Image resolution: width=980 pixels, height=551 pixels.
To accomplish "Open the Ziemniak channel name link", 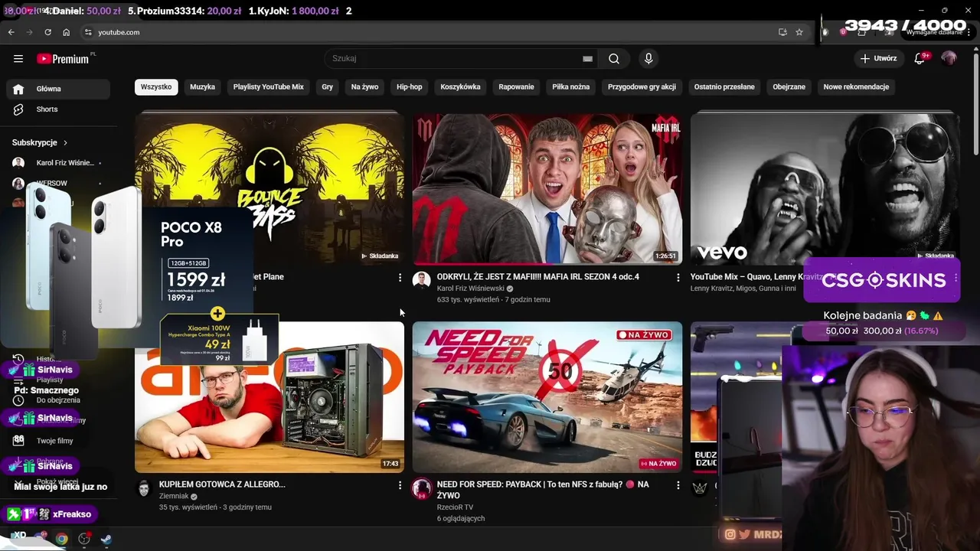I will 174,496.
